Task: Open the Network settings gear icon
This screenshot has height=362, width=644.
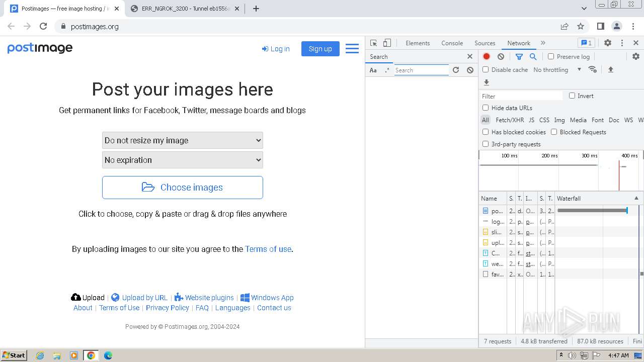Action: (636, 57)
